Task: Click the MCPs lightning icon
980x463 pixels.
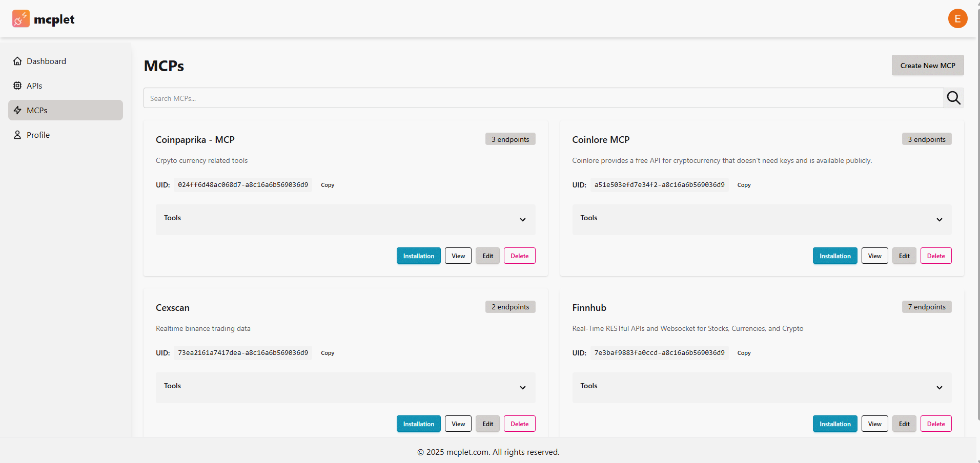Action: click(x=17, y=110)
